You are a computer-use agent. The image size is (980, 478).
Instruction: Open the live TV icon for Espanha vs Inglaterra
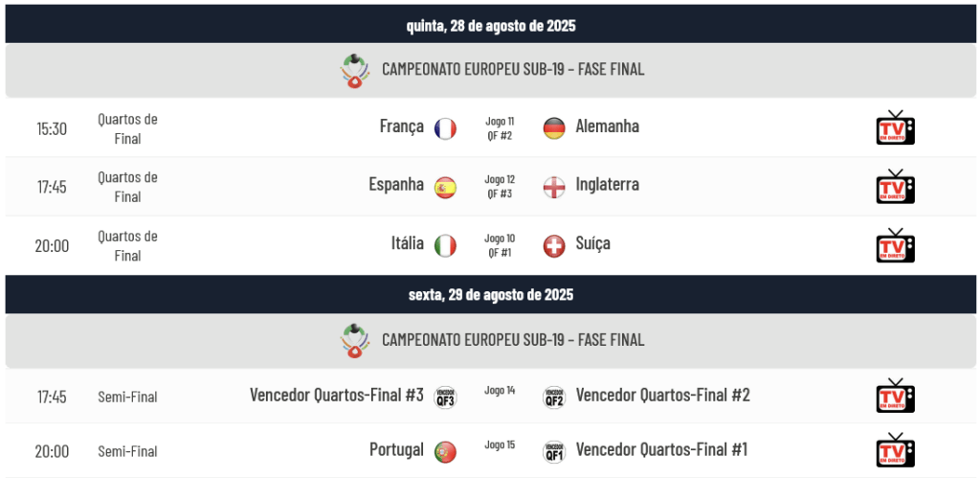[x=895, y=187]
